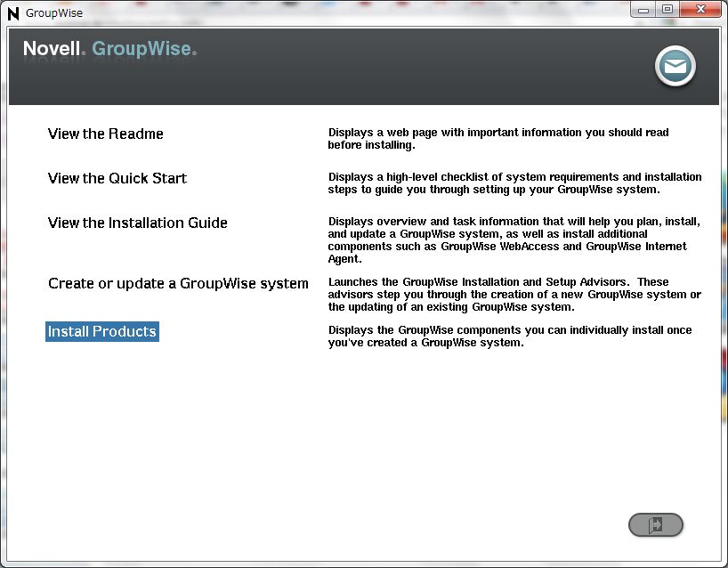Minimize the GroupWise window
This screenshot has height=568, width=728.
[643, 10]
